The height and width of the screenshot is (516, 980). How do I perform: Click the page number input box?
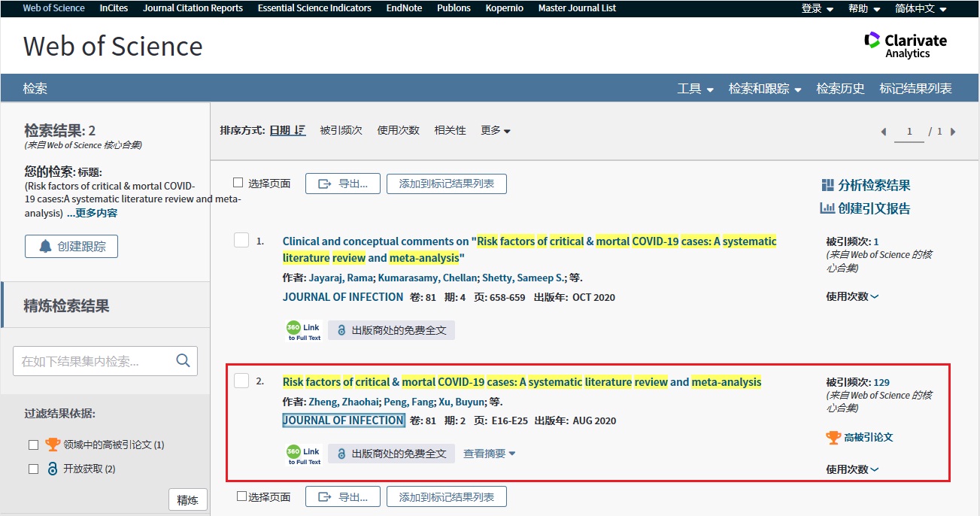tap(909, 132)
